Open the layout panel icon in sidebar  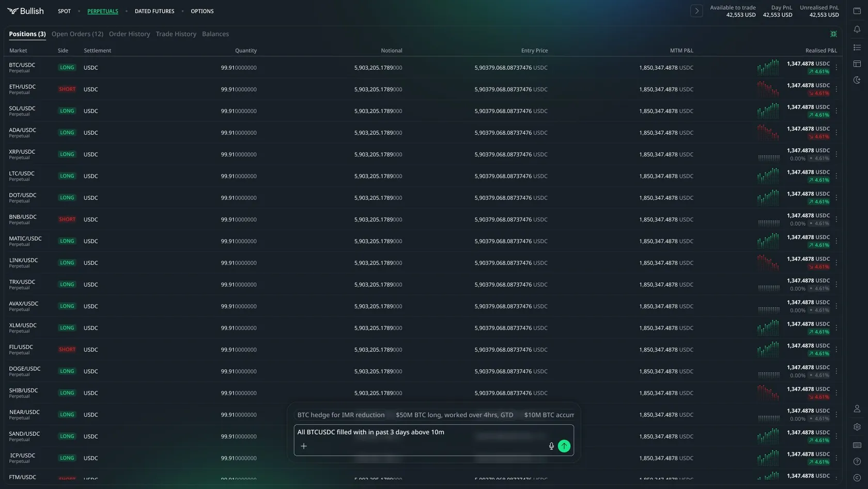(x=857, y=64)
